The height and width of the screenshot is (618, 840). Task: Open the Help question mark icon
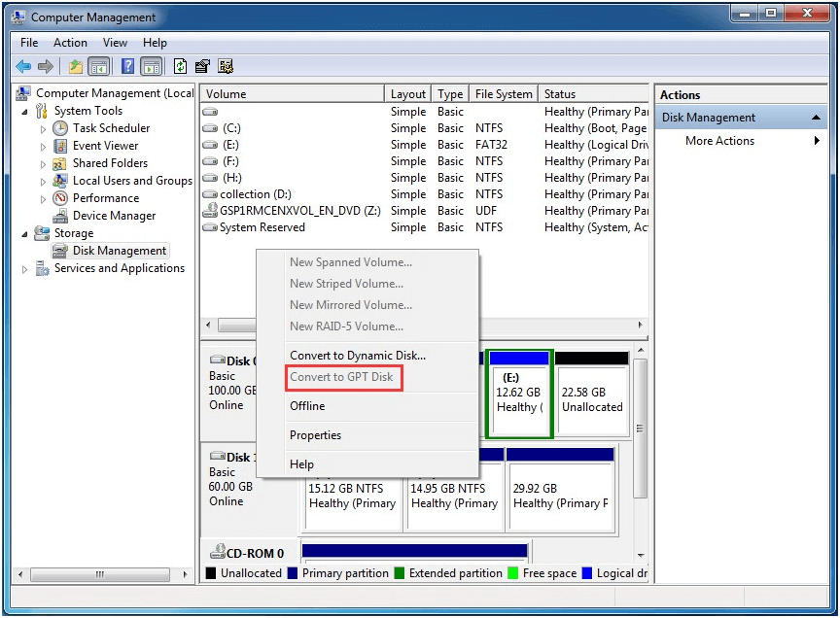tap(127, 66)
